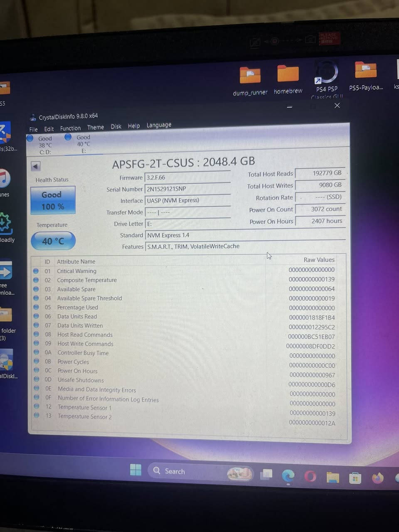The width and height of the screenshot is (399, 532).
Task: Open the dump_runner desktop folder
Action: click(x=250, y=81)
